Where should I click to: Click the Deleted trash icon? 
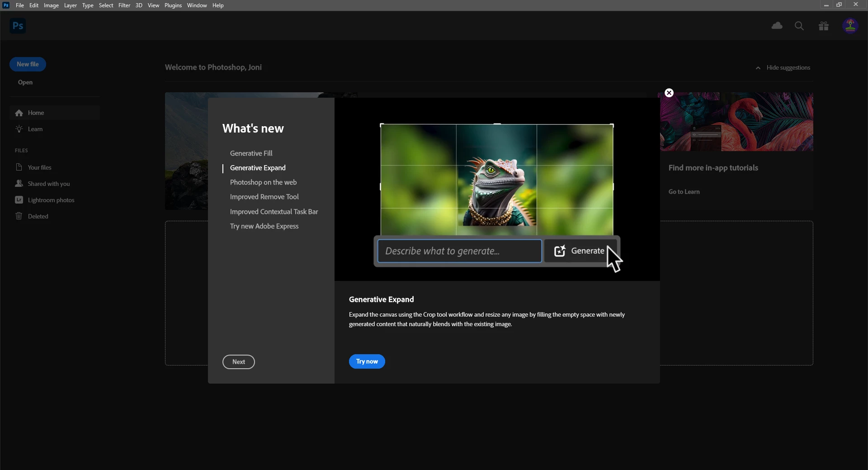(x=19, y=216)
